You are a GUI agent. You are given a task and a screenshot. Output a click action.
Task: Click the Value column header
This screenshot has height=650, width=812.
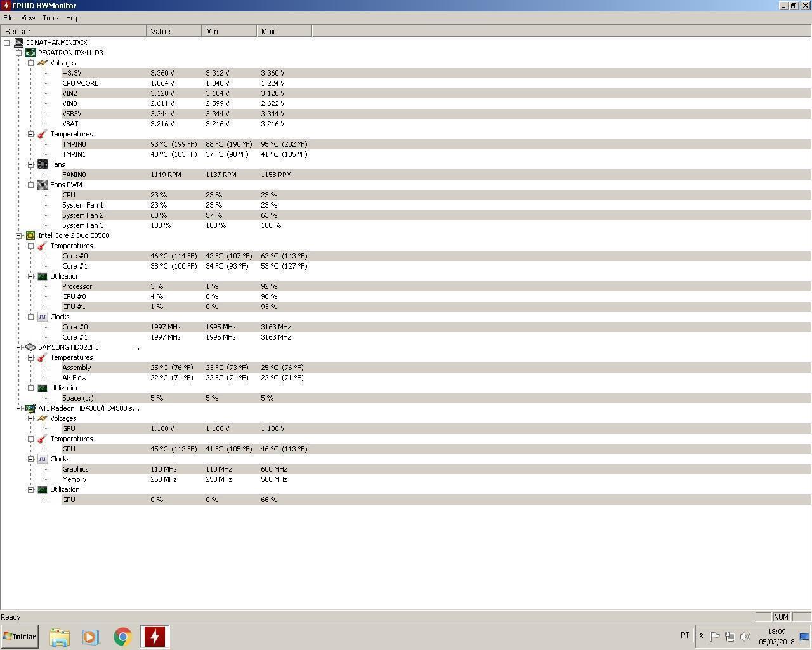pos(174,31)
